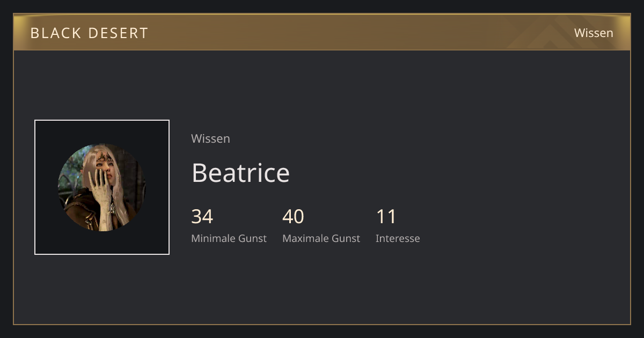The image size is (644, 338).
Task: Select the Wissen category above Beatrice
Action: tap(210, 138)
